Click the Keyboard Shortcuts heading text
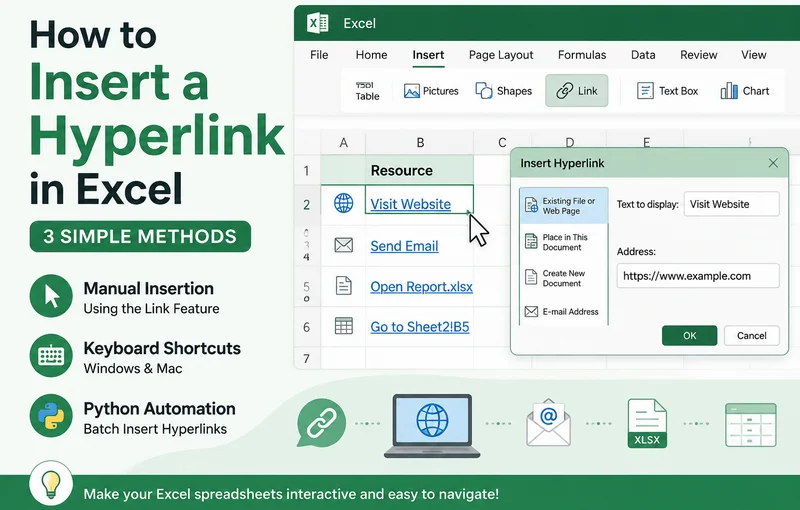Image resolution: width=800 pixels, height=510 pixels. click(x=162, y=348)
